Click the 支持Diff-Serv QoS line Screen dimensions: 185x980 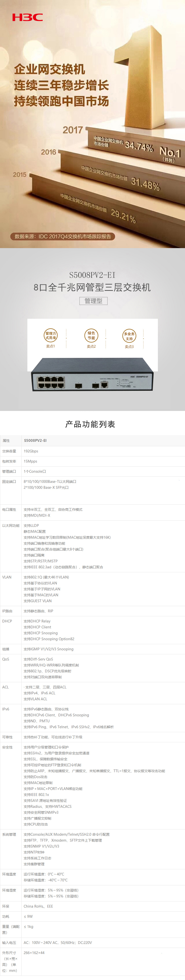[38, 659]
